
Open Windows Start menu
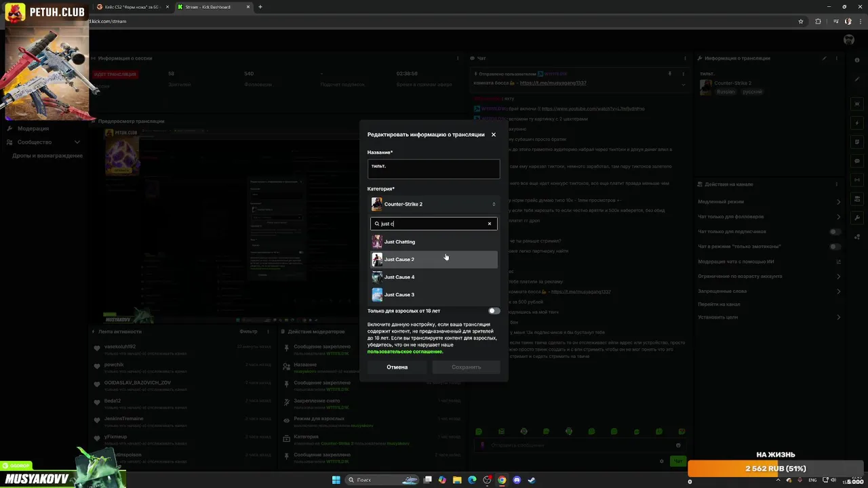tap(336, 480)
